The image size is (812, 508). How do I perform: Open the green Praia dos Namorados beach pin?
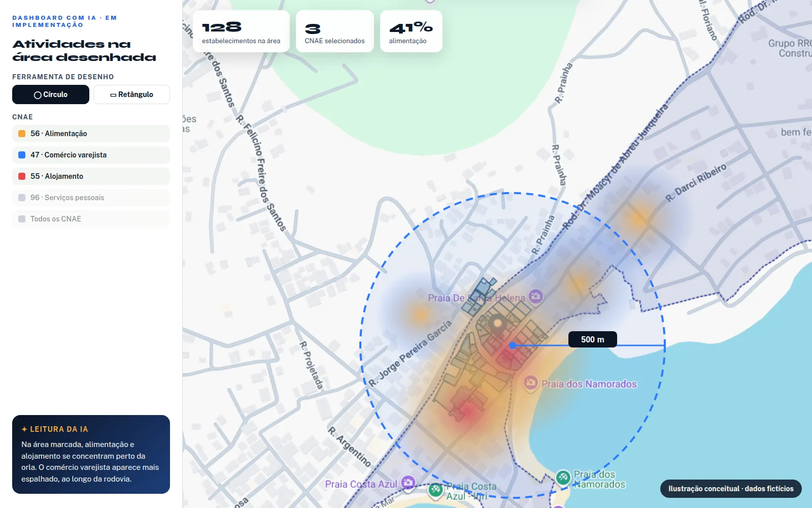(x=563, y=478)
